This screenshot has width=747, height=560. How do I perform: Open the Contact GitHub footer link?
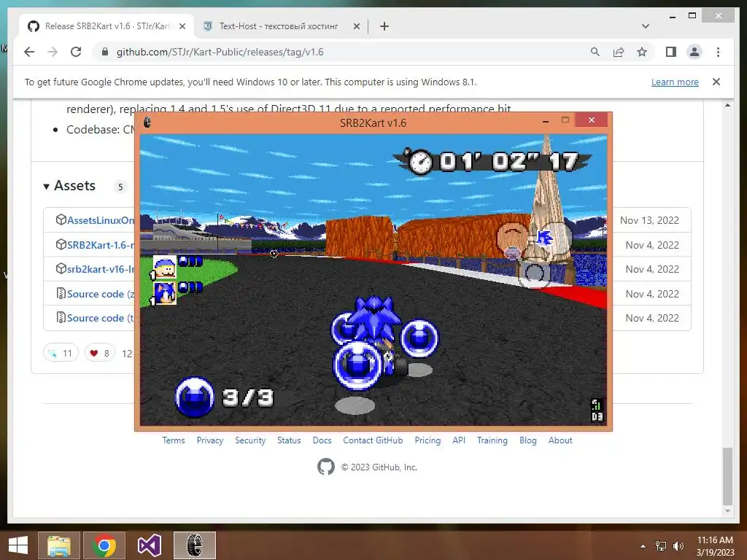373,440
